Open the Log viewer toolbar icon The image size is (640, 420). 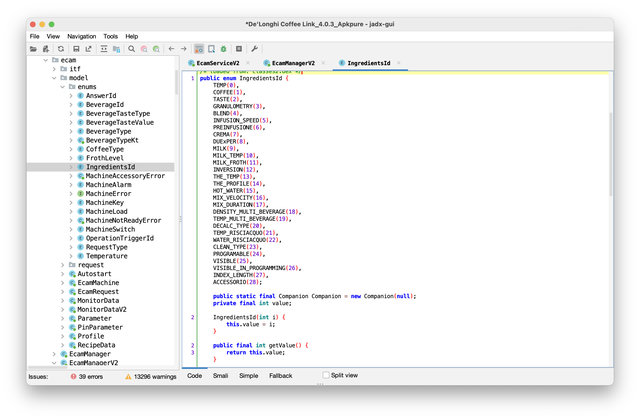239,49
